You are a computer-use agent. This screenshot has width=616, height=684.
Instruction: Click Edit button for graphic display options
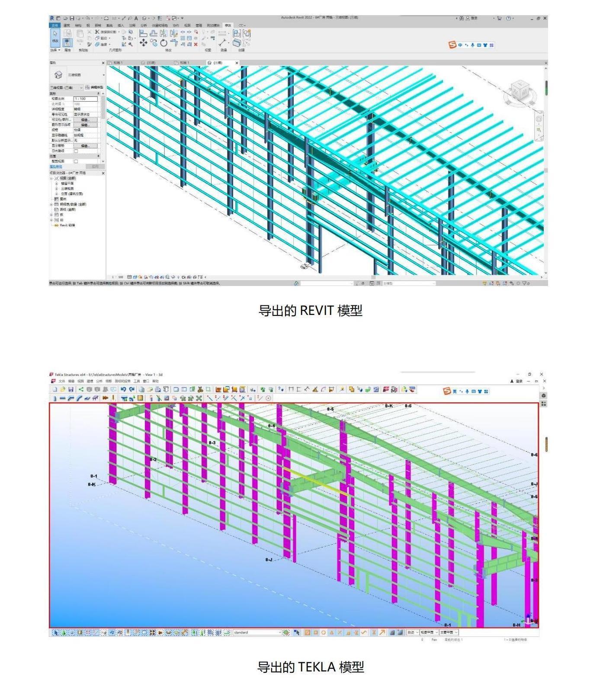click(x=86, y=125)
